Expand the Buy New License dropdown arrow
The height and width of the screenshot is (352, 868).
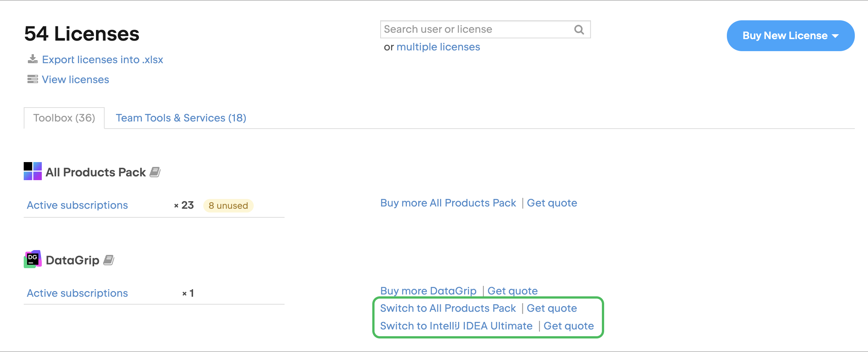[836, 36]
